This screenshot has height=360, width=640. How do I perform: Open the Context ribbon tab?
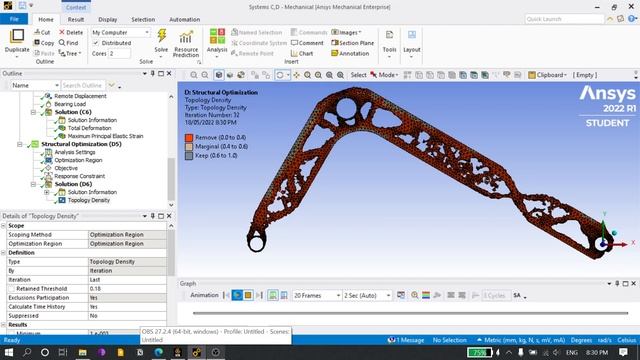(76, 7)
